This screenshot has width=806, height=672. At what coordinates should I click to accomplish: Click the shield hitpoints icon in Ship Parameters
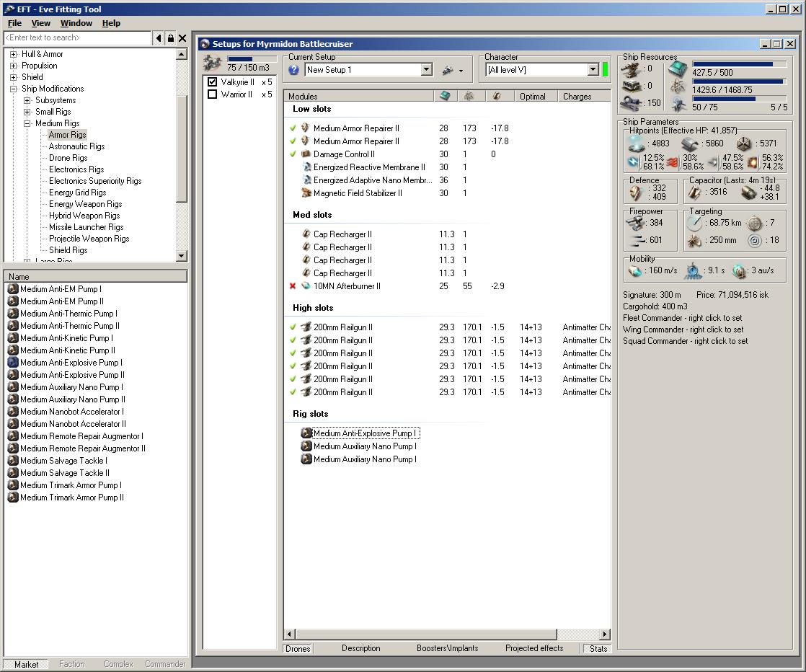pos(634,143)
